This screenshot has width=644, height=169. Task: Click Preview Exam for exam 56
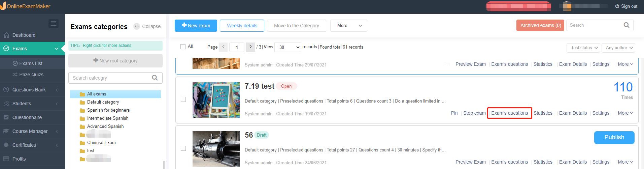tap(471, 162)
